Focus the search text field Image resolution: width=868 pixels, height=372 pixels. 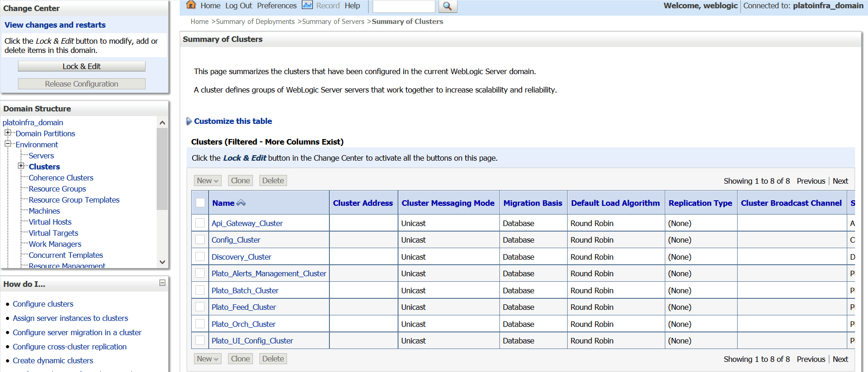point(403,6)
